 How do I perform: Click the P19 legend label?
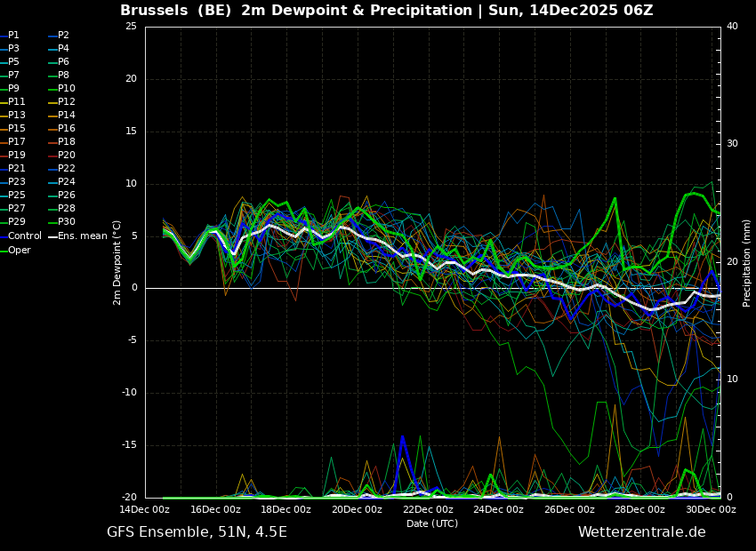click(x=16, y=156)
